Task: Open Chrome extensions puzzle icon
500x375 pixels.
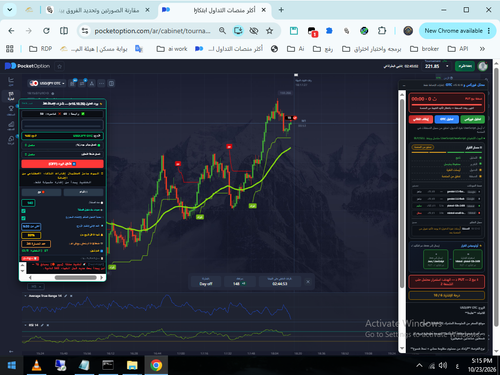Action: click(x=382, y=31)
